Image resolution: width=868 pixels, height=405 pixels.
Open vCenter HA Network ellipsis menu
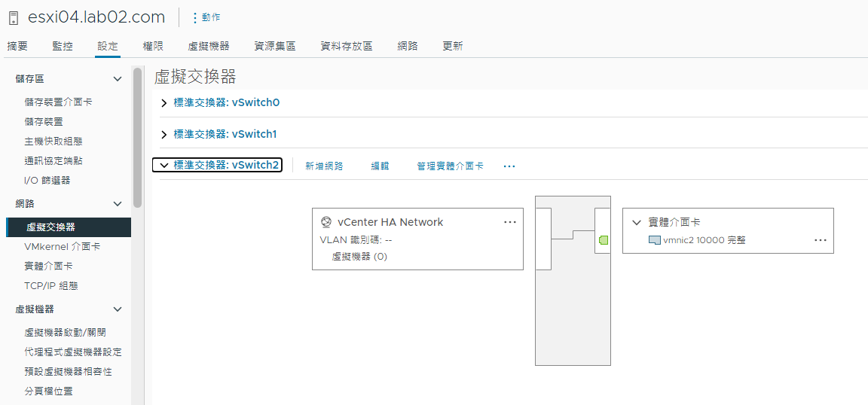tap(510, 222)
